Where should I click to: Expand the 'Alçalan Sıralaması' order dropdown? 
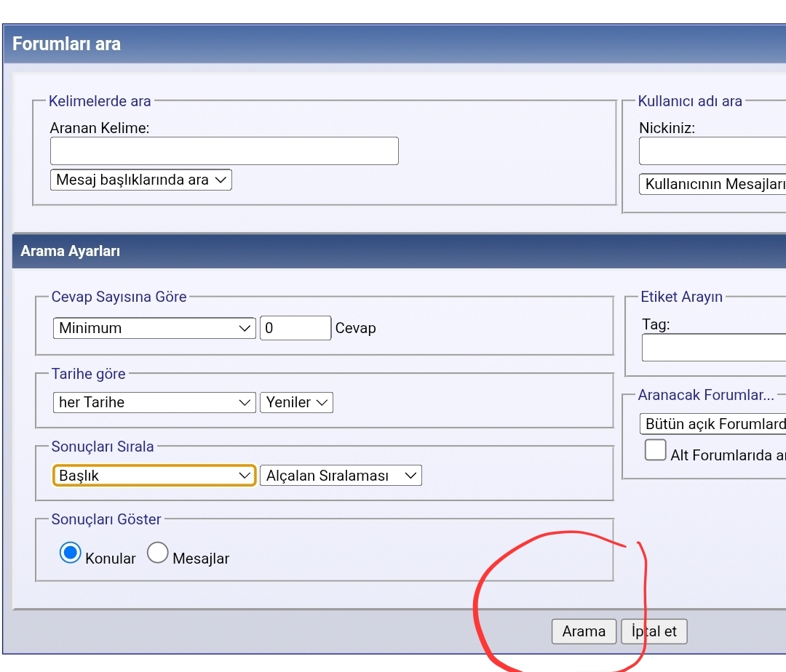(341, 476)
